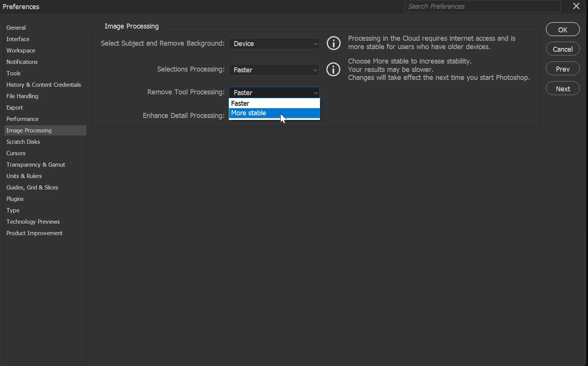Select the Image Processing category
Viewport: 588px width, 366px height.
coord(45,130)
